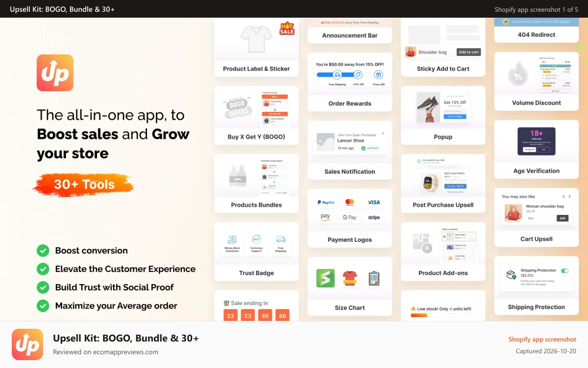Click the 404 Redirect arrow icon
The width and height of the screenshot is (588, 368).
tap(505, 22)
